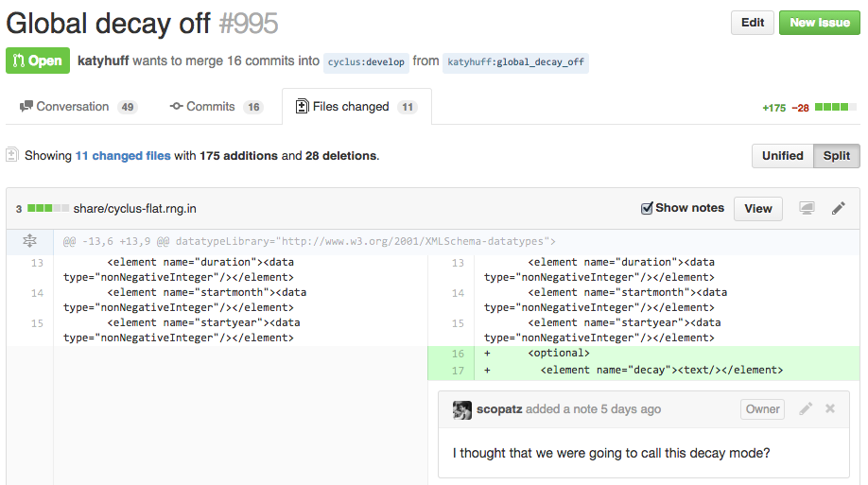Edit scopatz's note with the pencil icon

[806, 409]
